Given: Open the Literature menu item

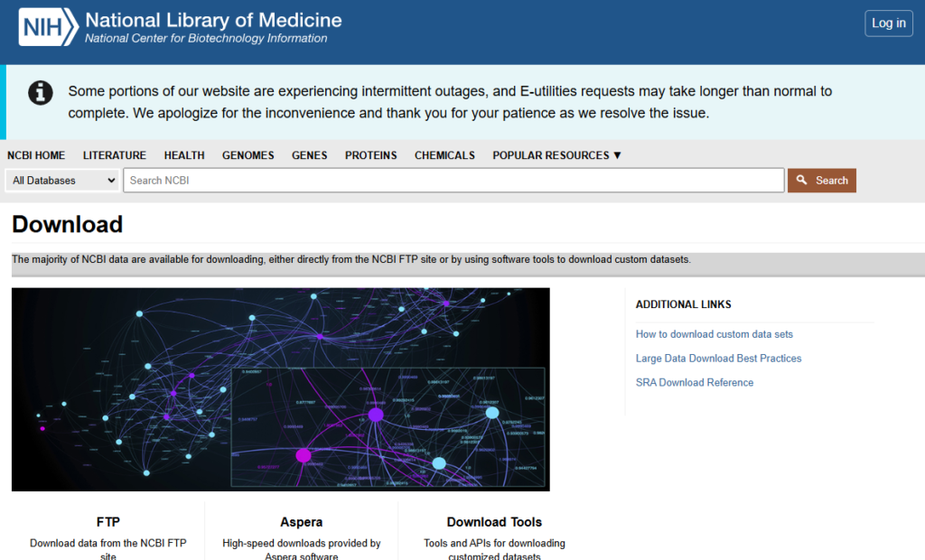Looking at the screenshot, I should point(115,155).
